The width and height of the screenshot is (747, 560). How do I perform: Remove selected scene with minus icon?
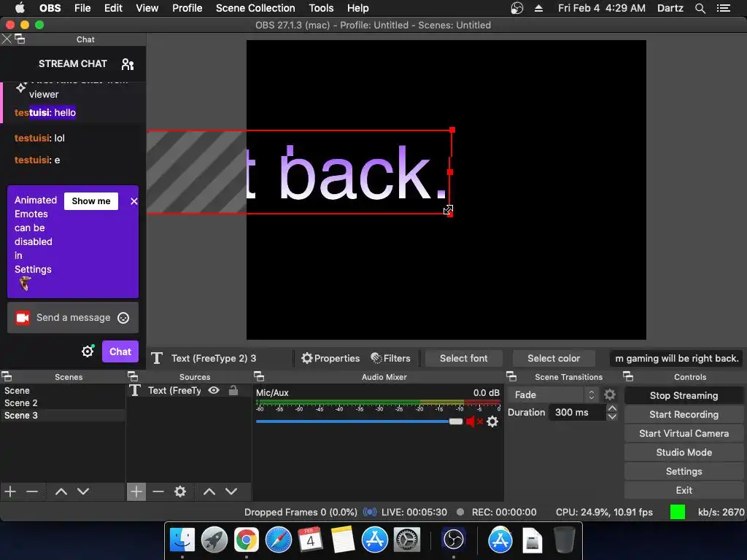click(32, 491)
